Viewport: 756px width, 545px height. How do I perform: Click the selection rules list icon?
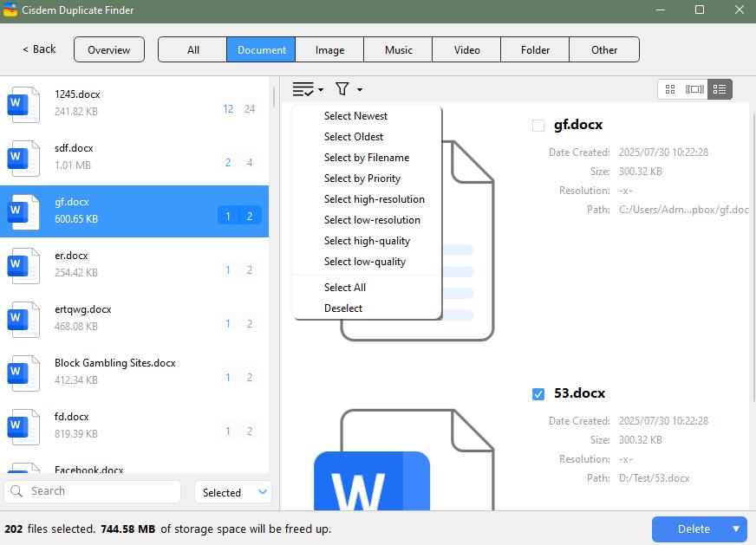303,89
